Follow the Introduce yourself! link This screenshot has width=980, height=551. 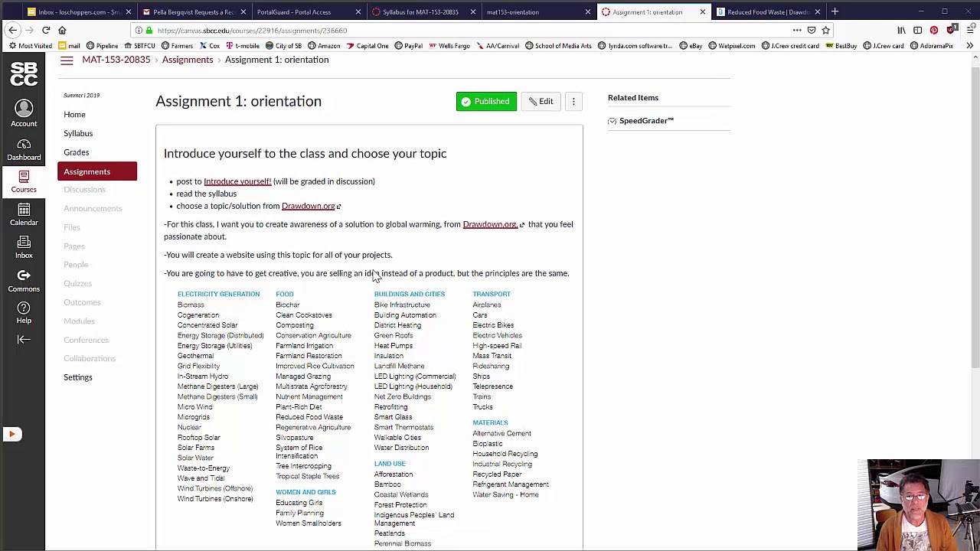237,181
